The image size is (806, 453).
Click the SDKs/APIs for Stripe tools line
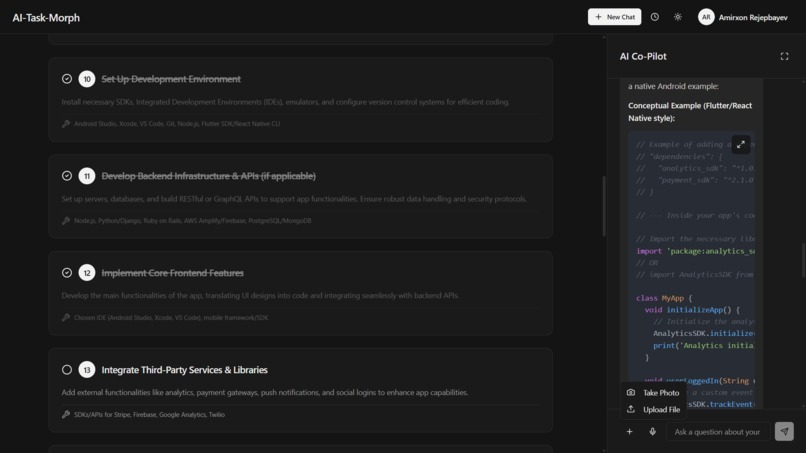pos(149,414)
